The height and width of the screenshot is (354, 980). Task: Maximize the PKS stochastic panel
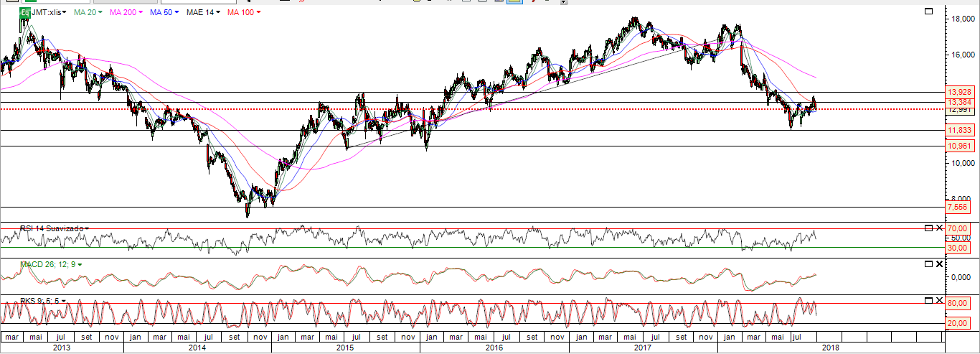(928, 300)
